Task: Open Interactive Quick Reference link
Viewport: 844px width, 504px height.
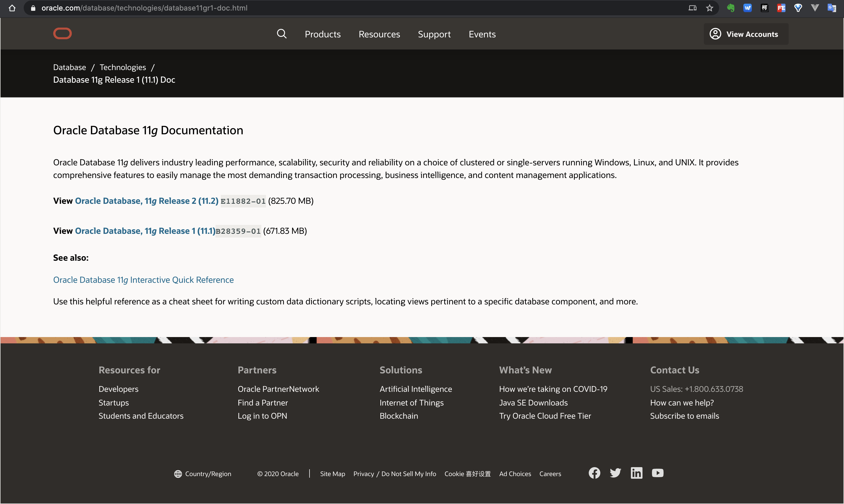Action: tap(143, 280)
